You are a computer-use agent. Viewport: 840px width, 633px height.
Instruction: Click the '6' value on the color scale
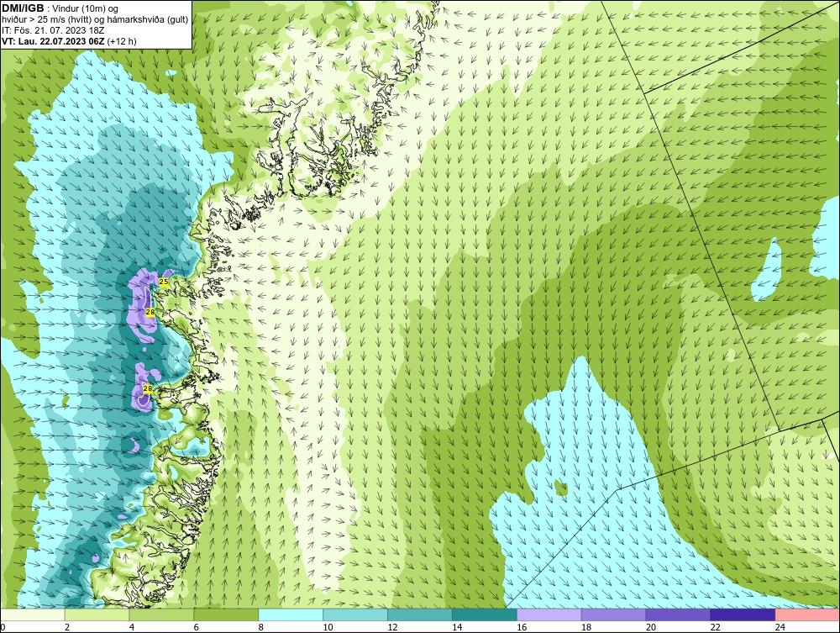coord(196,627)
